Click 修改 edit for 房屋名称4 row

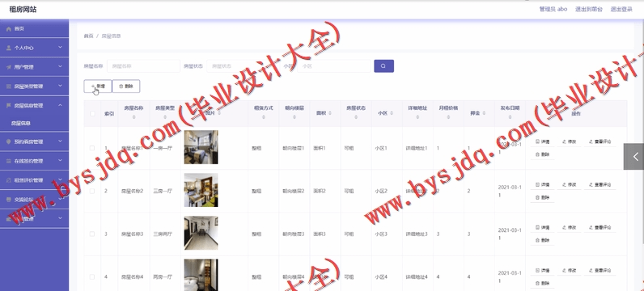569,271
